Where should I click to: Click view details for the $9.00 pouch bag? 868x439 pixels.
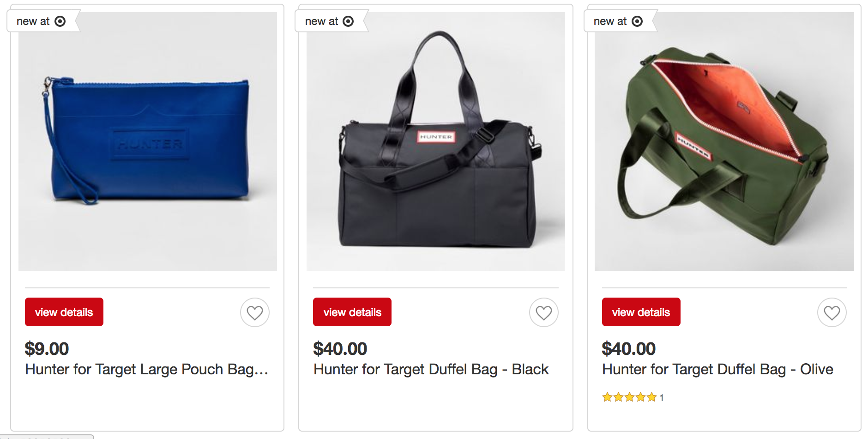tap(64, 312)
